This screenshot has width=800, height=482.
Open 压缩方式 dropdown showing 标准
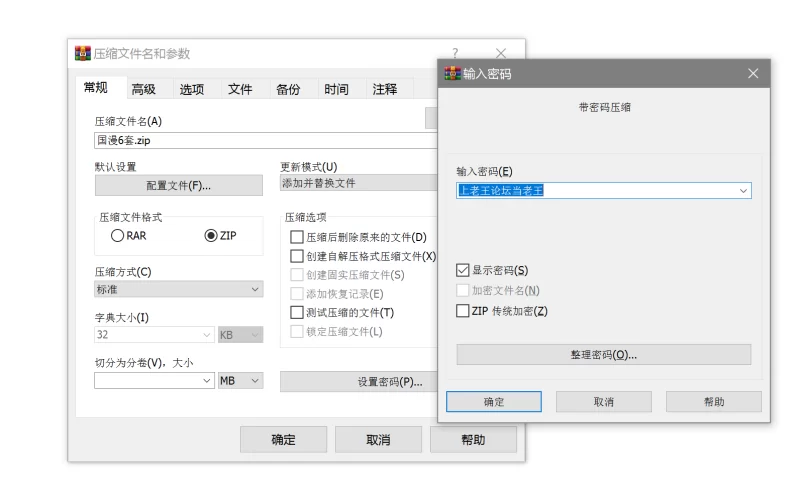coord(179,290)
